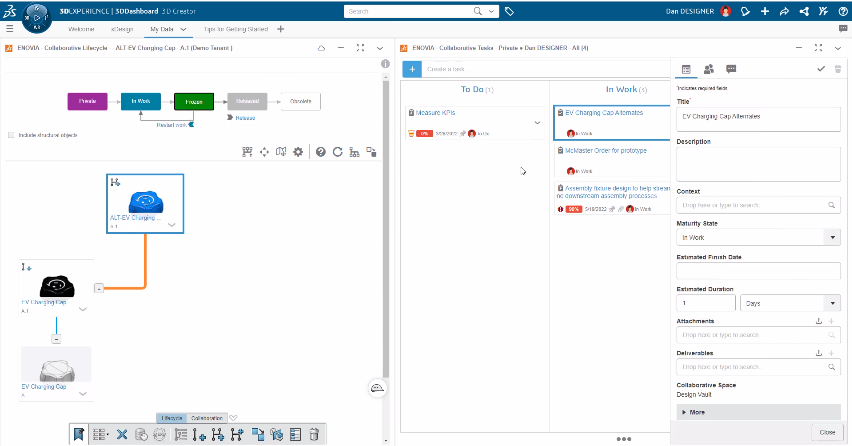Open the comments tab icon in task panel
852x446 pixels.
coord(731,69)
